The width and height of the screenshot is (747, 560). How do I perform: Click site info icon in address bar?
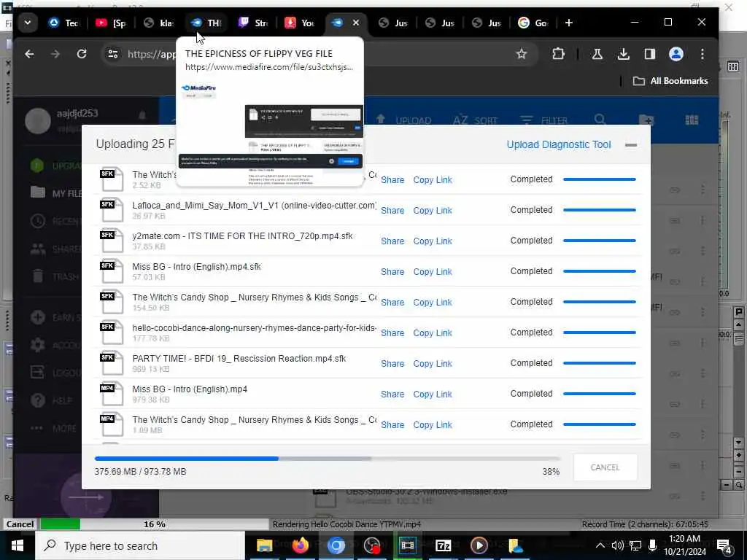[113, 54]
